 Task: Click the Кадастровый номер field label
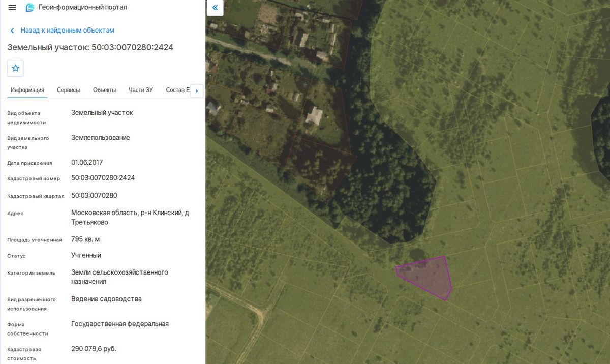click(34, 179)
